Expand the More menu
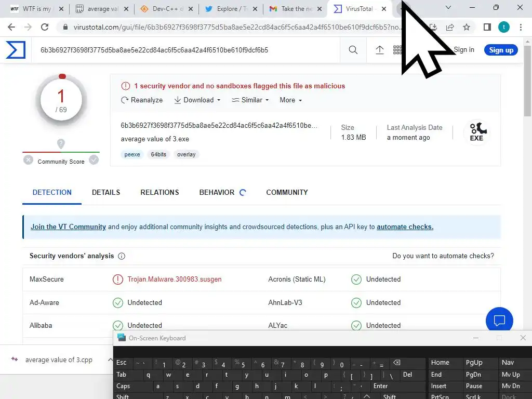Screen dimensions: 532x399 pyautogui.click(x=291, y=100)
